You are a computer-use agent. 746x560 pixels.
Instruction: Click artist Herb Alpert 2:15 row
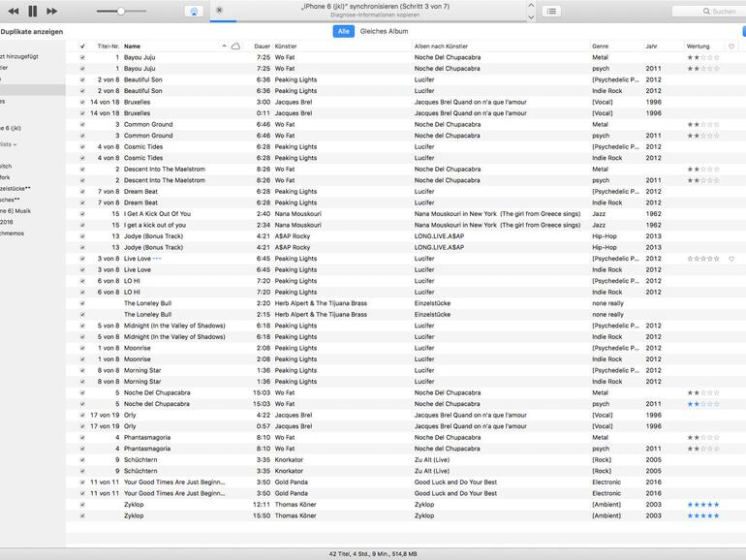point(321,315)
